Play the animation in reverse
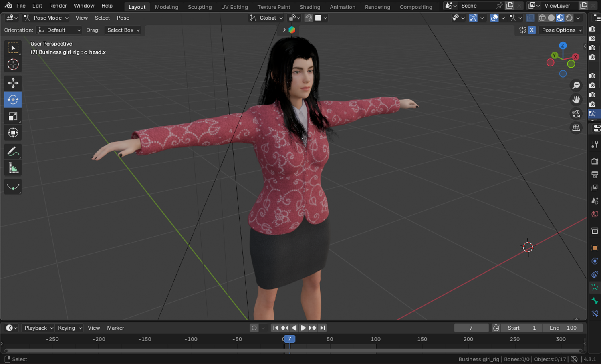The image size is (601, 364). 294,328
